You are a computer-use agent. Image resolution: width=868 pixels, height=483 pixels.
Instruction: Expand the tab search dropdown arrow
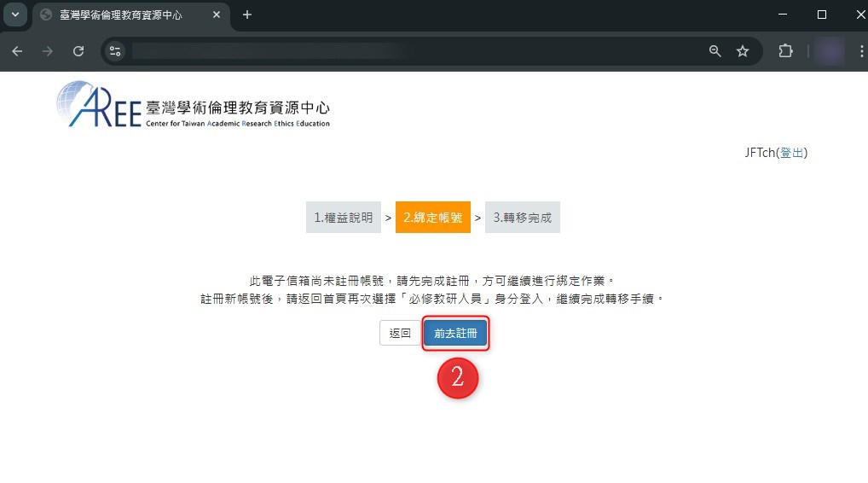coord(15,15)
